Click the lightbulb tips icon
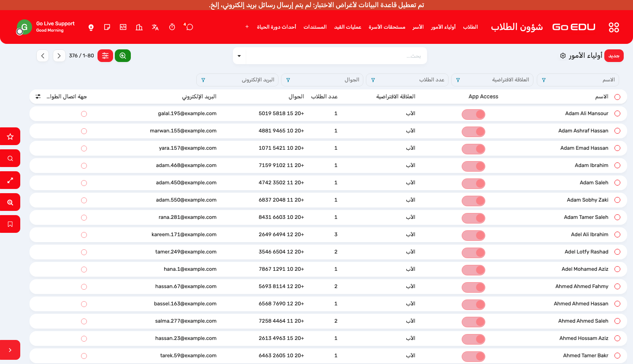Image resolution: width=633 pixels, height=364 pixels. pos(91,27)
